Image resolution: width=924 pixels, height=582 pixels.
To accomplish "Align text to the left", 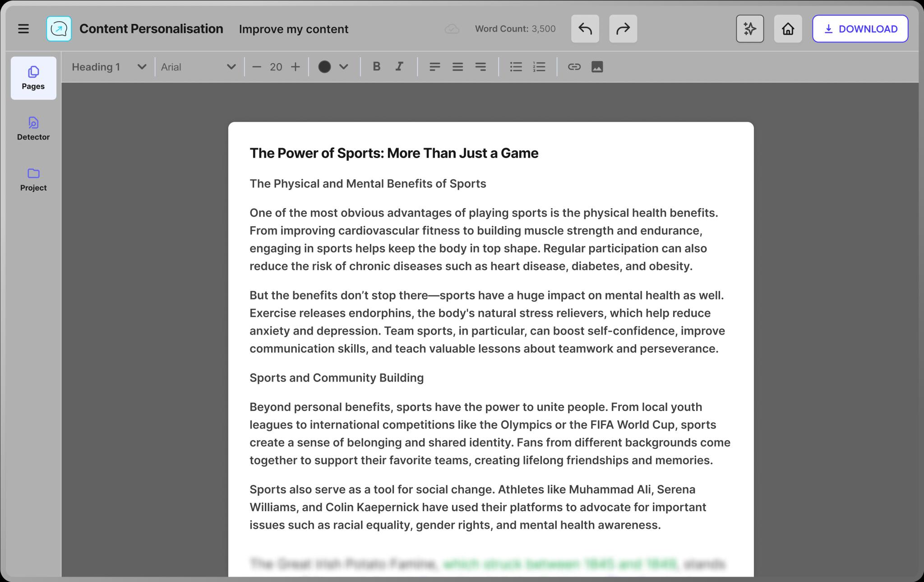I will [x=434, y=67].
